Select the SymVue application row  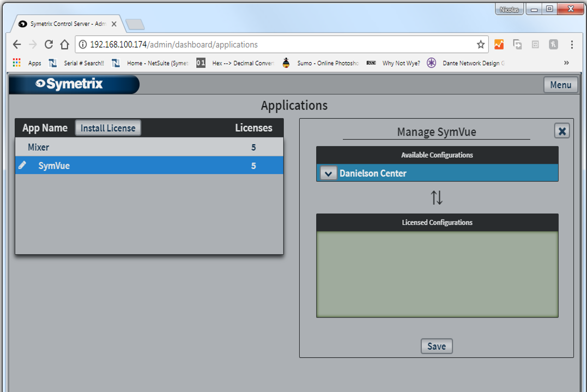pyautogui.click(x=149, y=166)
